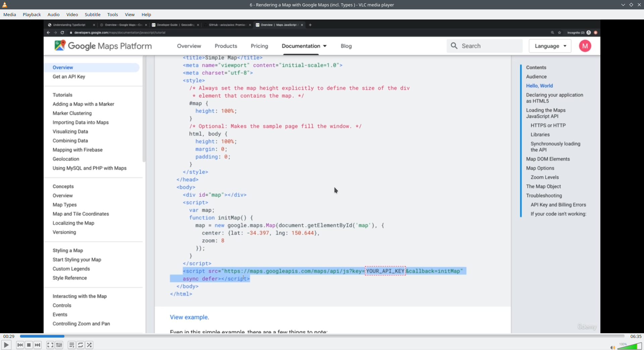Jump to Troubleshooting in Contents
The image size is (644, 350).
tap(544, 195)
